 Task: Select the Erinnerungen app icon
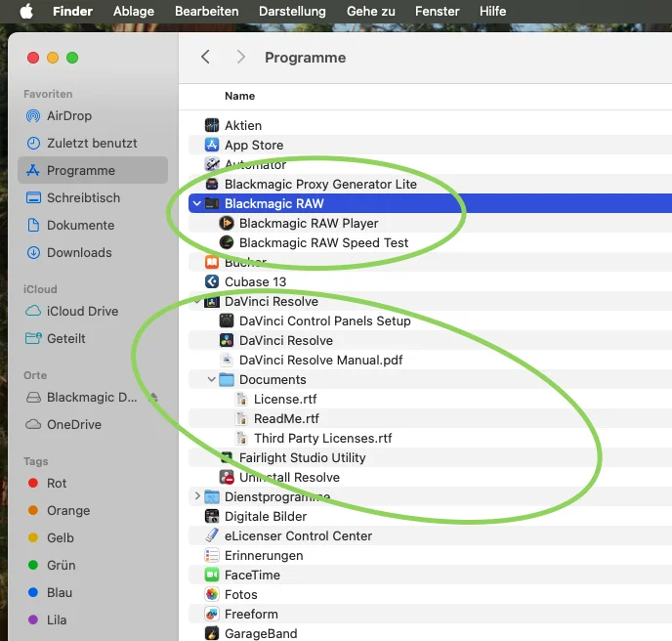click(212, 555)
